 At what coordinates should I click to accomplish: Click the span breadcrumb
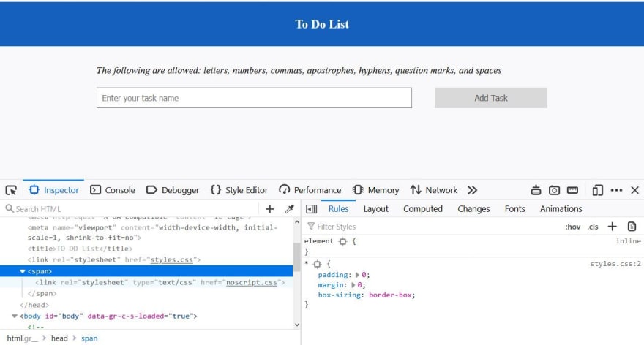pos(89,338)
